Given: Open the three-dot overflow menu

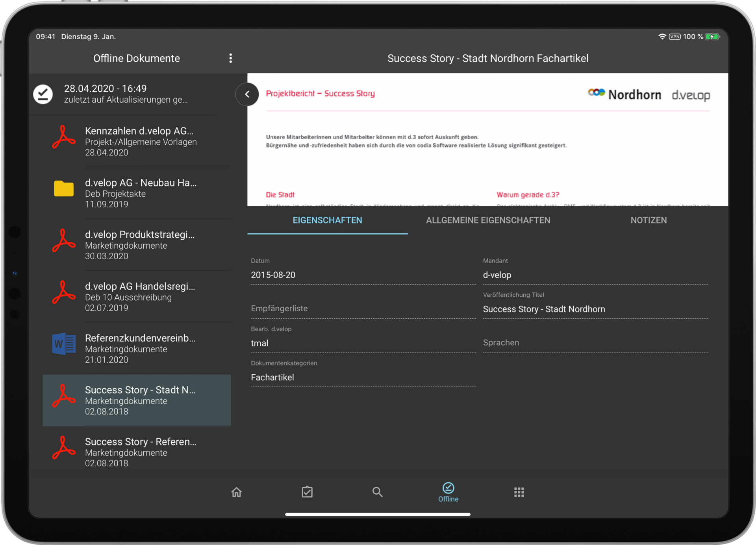Looking at the screenshot, I should (230, 58).
